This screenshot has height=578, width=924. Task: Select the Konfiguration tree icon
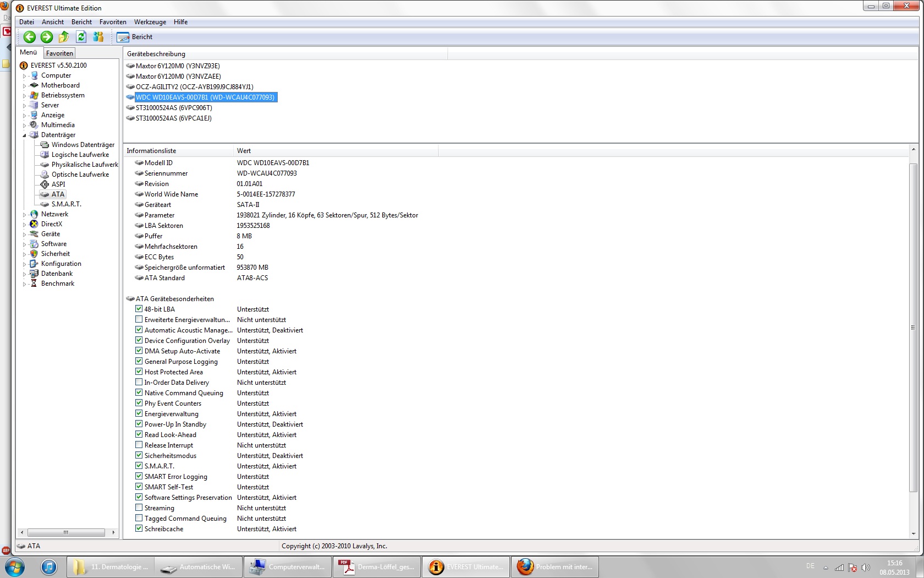pos(34,264)
